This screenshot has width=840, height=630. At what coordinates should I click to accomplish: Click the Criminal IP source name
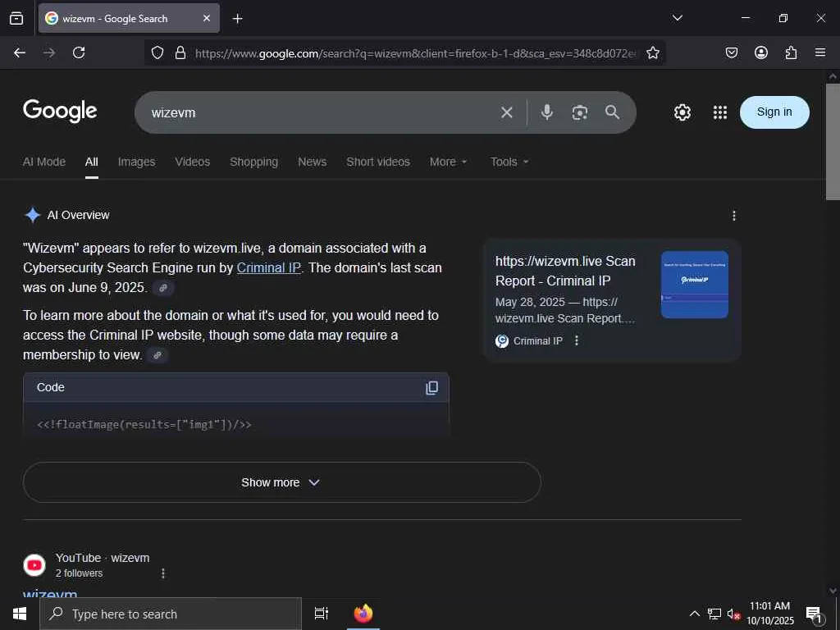click(x=538, y=340)
